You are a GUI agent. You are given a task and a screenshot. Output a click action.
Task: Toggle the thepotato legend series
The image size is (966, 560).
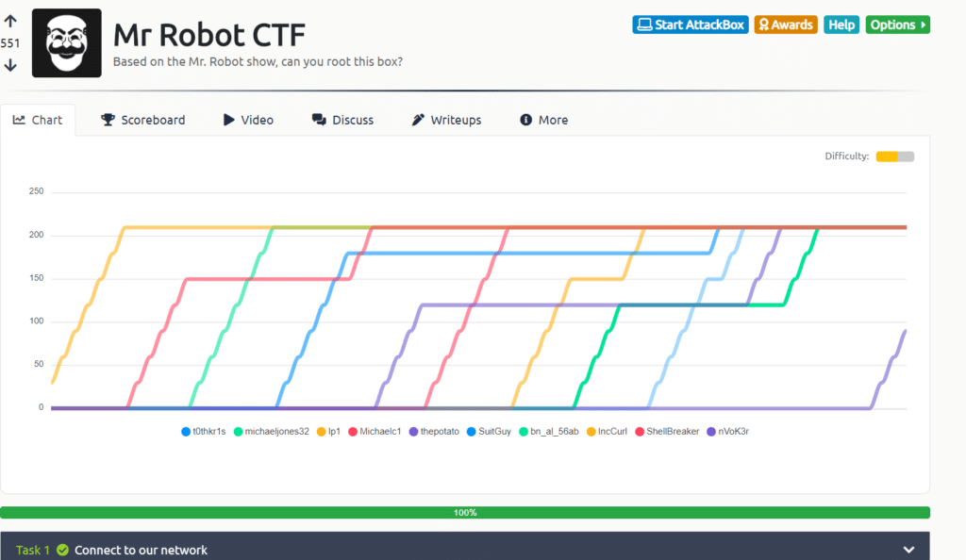(434, 432)
